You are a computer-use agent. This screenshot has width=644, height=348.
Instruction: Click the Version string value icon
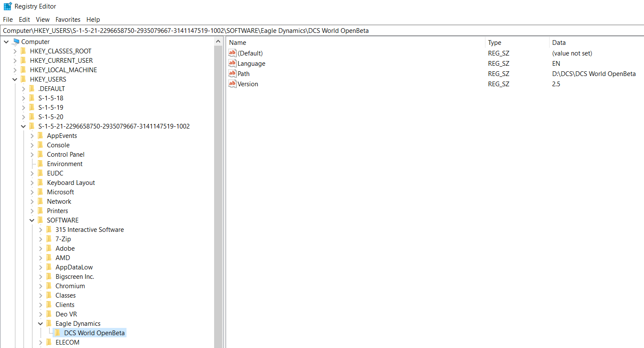pyautogui.click(x=232, y=84)
